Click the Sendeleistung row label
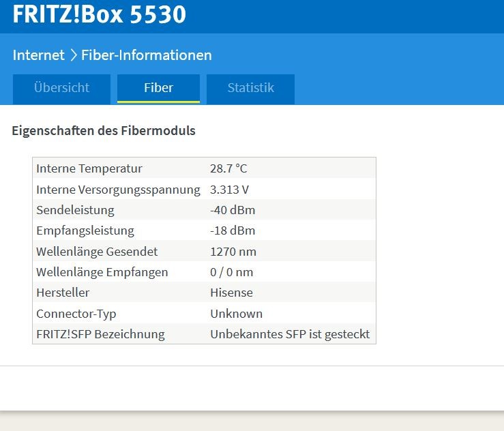This screenshot has width=504, height=431. tap(75, 210)
